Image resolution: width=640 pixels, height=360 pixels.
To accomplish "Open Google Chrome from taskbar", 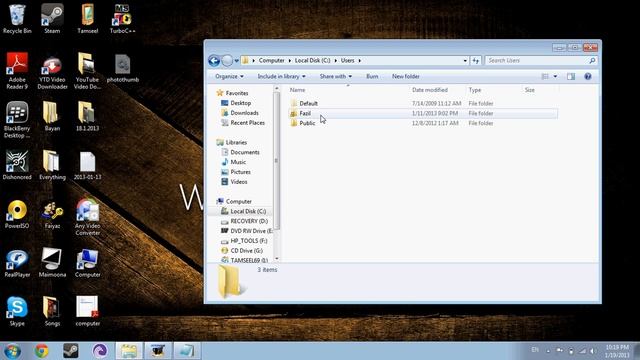I will 41,351.
